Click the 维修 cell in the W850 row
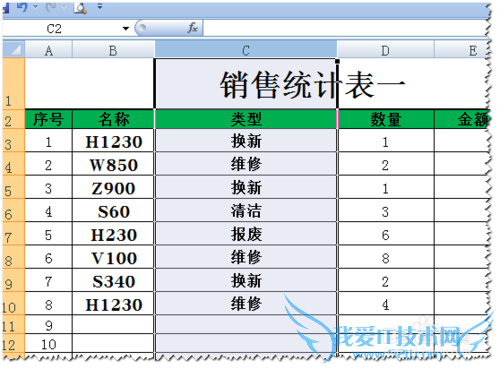This screenshot has width=500, height=369. click(246, 164)
